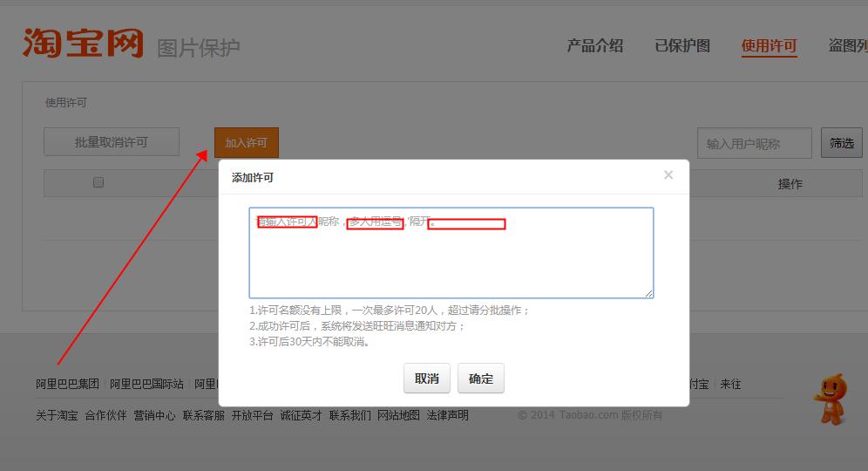Open the 已保护图 tab
The height and width of the screenshot is (471, 868).
[682, 45]
